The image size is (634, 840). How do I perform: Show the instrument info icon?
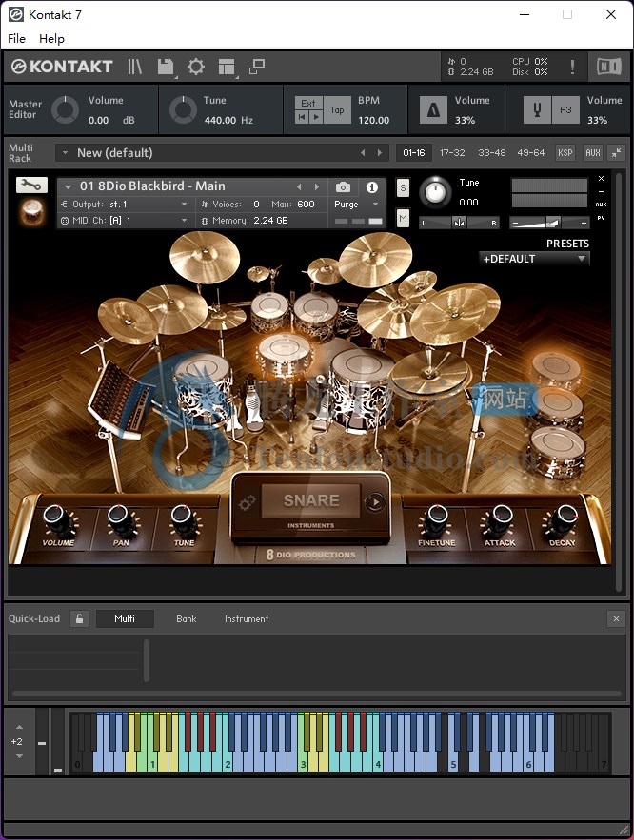click(372, 187)
